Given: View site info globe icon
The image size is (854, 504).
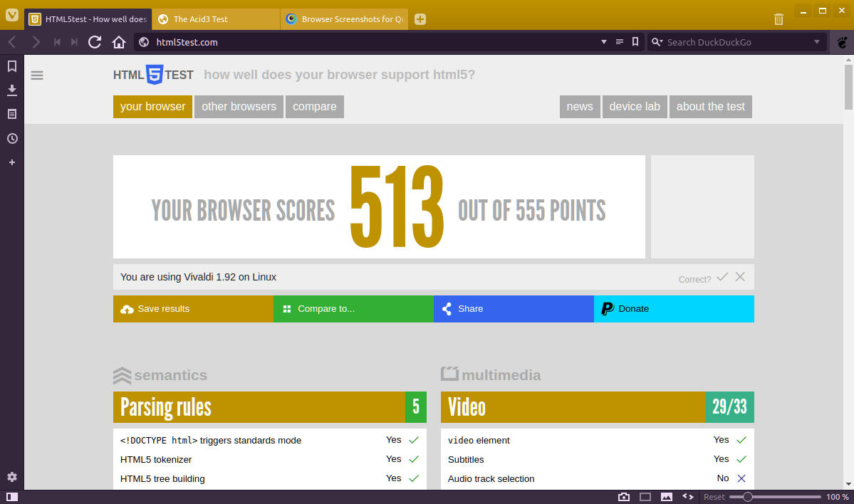Looking at the screenshot, I should 144,42.
